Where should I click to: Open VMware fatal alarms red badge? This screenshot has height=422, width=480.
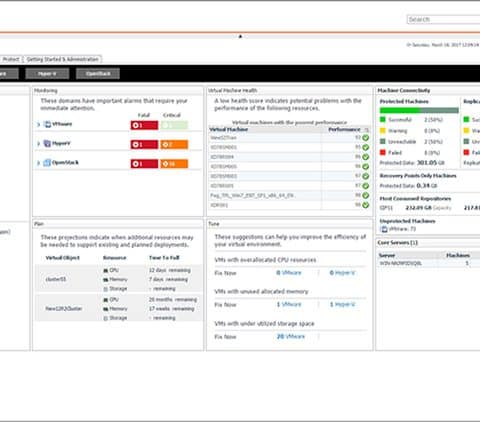[144, 125]
